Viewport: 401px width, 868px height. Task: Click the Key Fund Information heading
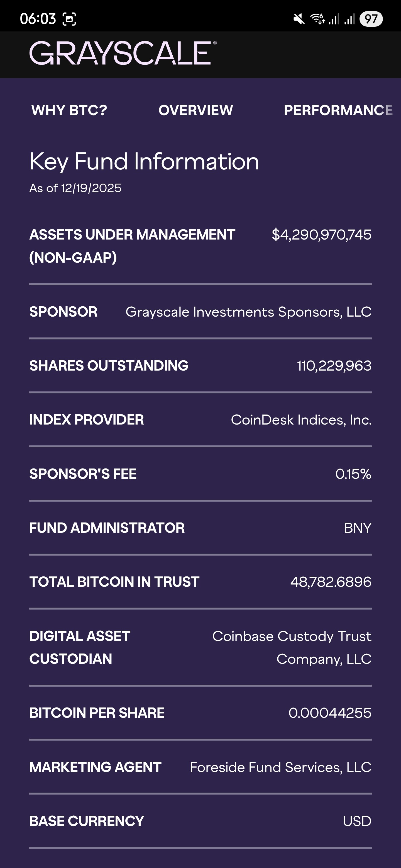coord(144,161)
